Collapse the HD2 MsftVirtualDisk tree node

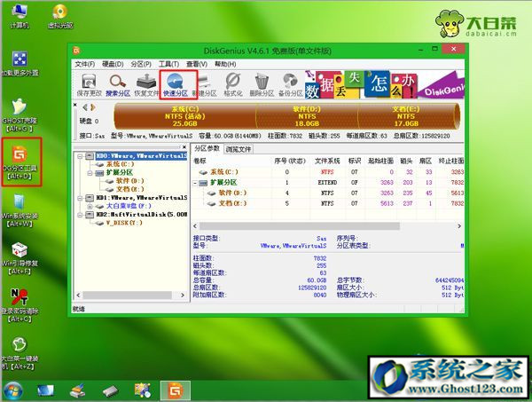click(80, 215)
